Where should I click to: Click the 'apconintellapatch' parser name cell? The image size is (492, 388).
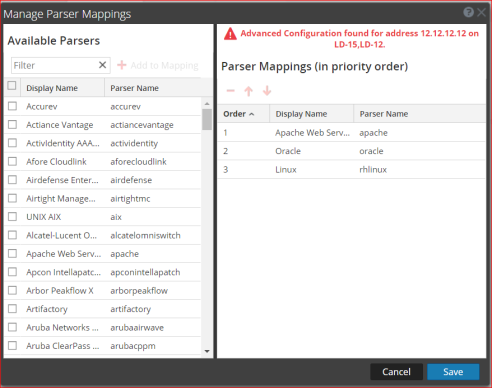tap(145, 272)
